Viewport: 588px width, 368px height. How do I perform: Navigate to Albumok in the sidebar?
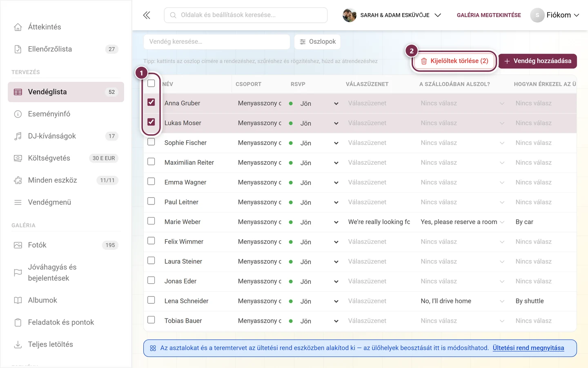pos(66,301)
